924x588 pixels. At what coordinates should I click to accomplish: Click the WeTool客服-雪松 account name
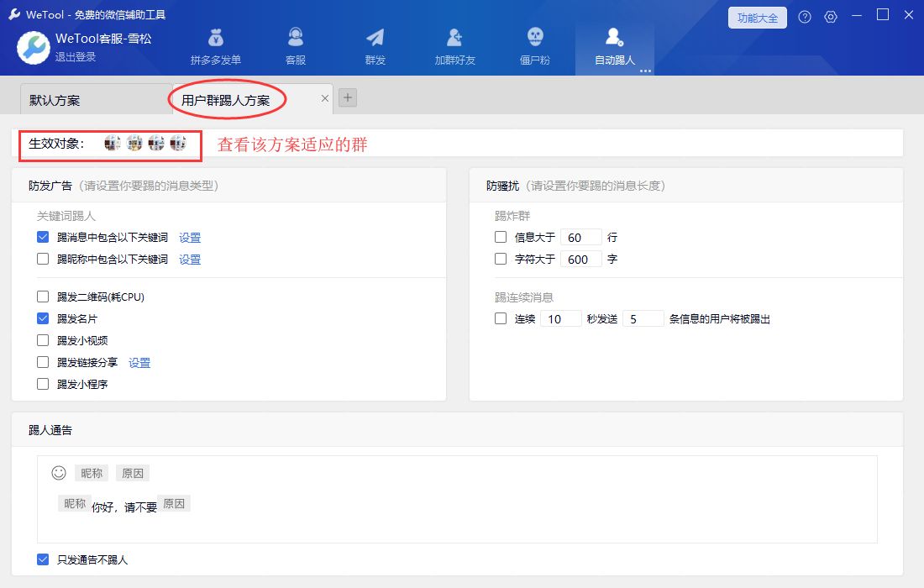(x=103, y=39)
